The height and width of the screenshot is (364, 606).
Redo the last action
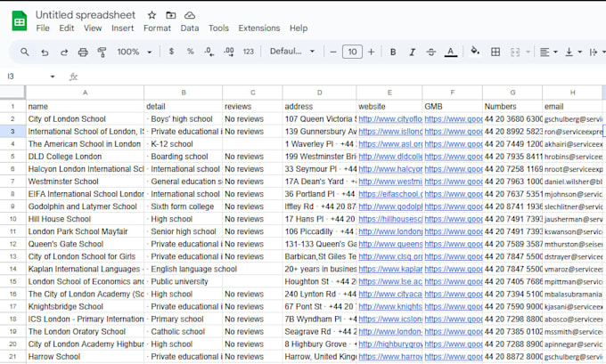(64, 52)
